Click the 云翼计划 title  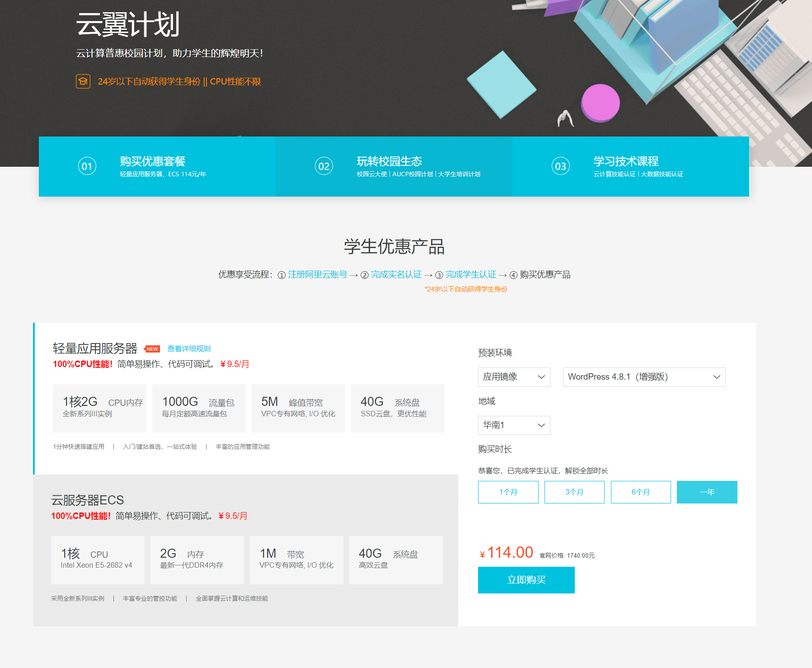[128, 24]
